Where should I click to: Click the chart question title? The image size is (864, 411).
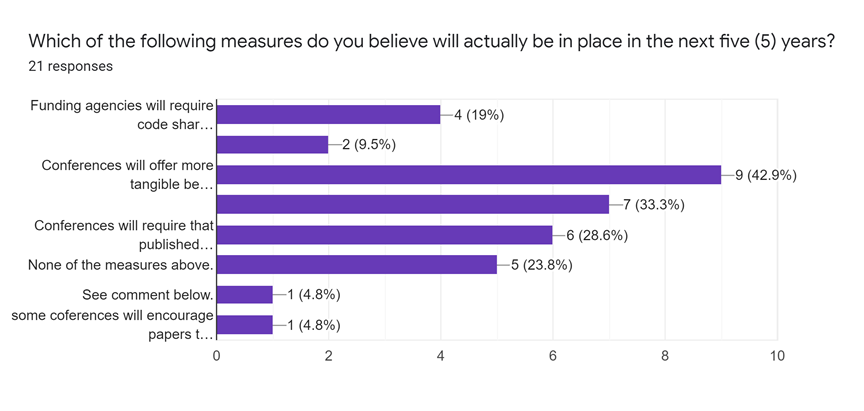coord(431,42)
